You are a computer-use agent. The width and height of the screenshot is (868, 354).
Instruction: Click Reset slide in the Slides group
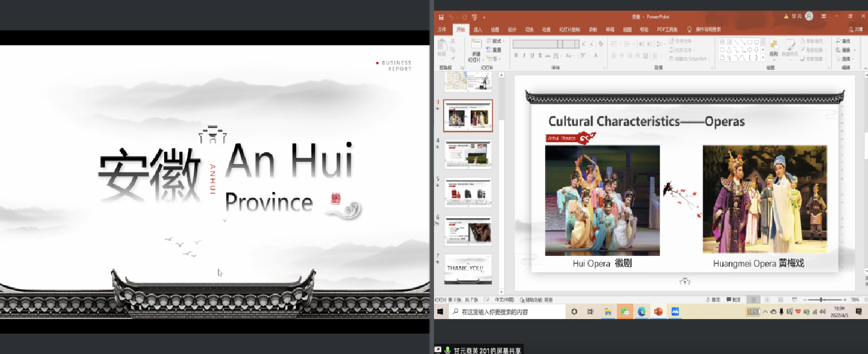click(493, 50)
